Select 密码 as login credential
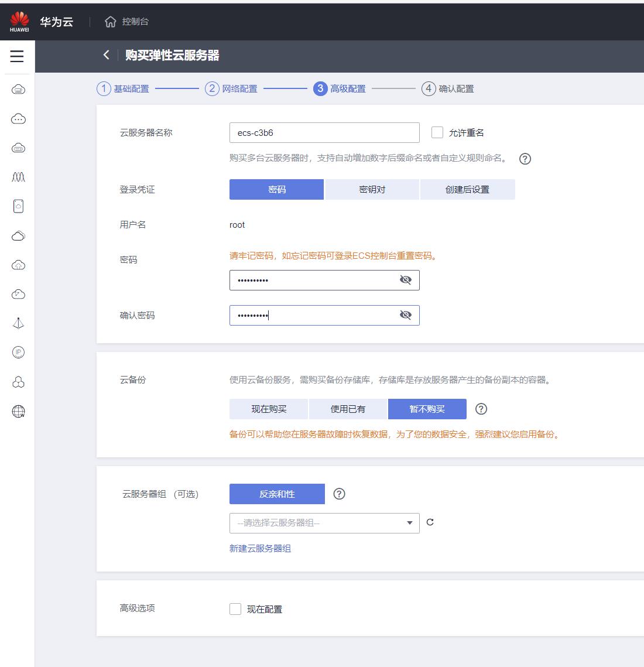 pos(276,189)
